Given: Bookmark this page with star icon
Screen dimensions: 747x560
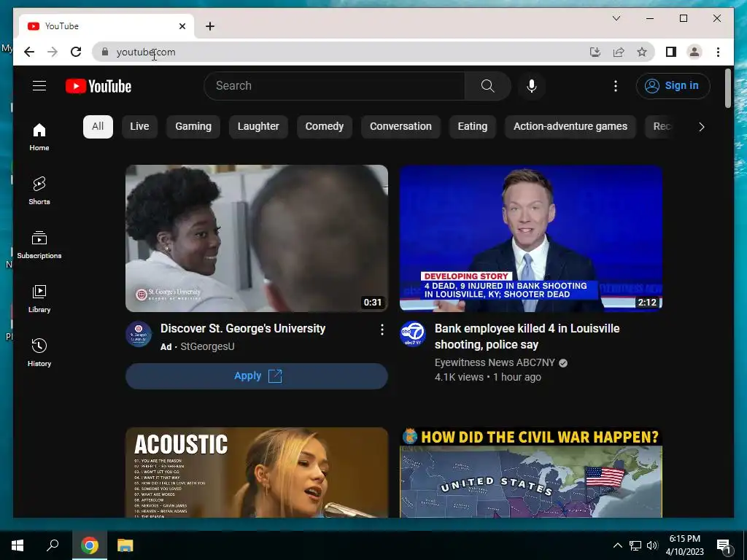Looking at the screenshot, I should 642,52.
